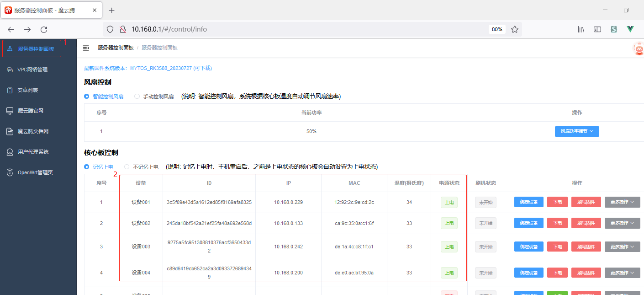The width and height of the screenshot is (644, 295).
Task: Open 更多操作 dropdown for 设备001
Action: click(622, 202)
